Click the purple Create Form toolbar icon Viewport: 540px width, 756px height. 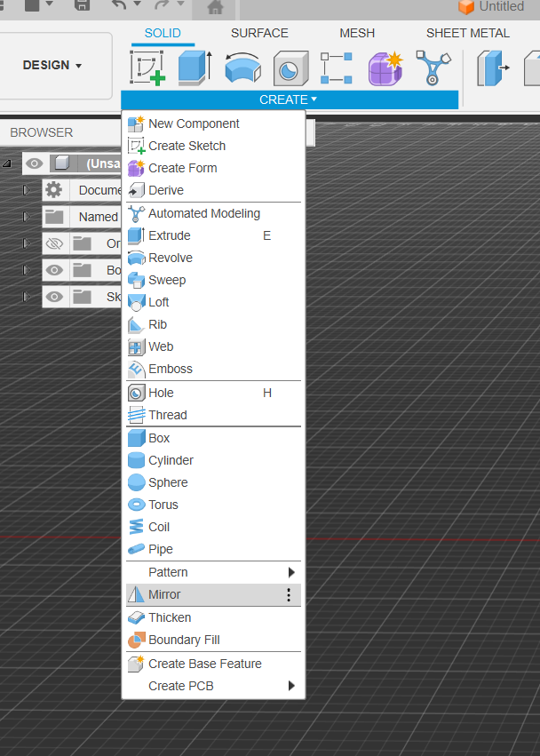[385, 68]
